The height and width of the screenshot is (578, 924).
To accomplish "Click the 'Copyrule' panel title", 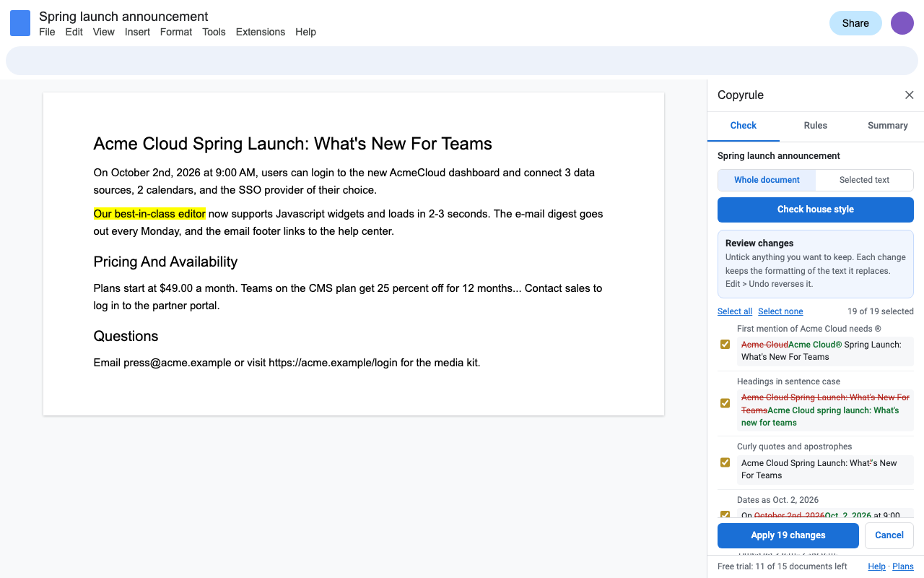I will click(741, 95).
